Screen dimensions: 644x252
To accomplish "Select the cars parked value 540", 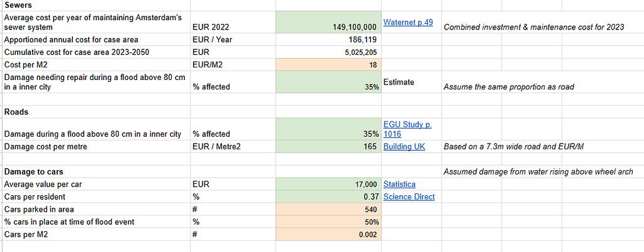I will pos(328,209).
